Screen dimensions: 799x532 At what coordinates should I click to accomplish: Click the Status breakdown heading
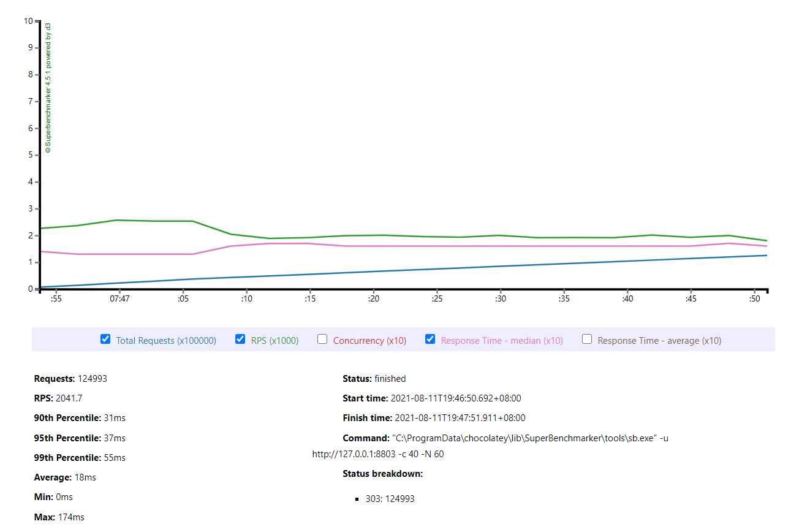coord(383,474)
